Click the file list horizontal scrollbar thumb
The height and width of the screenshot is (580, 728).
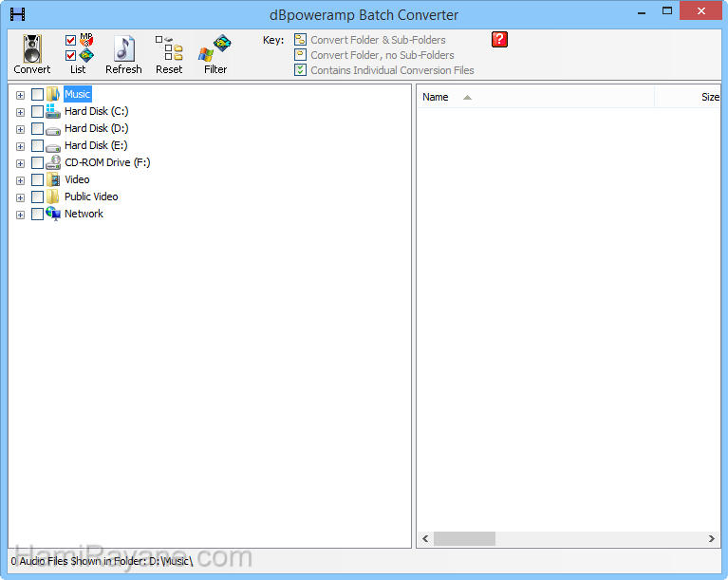464,538
